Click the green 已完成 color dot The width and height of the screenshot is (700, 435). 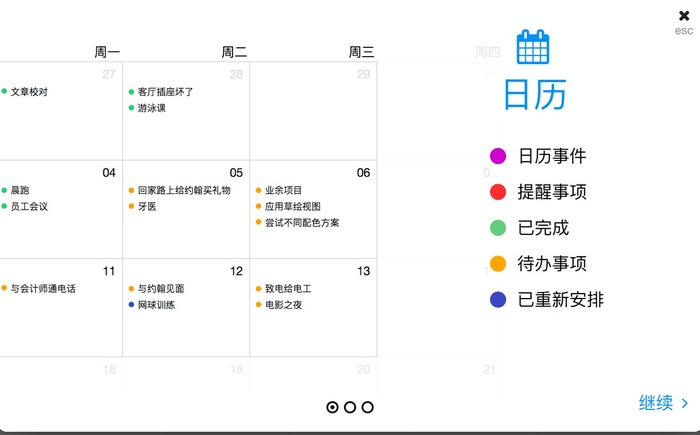(497, 228)
